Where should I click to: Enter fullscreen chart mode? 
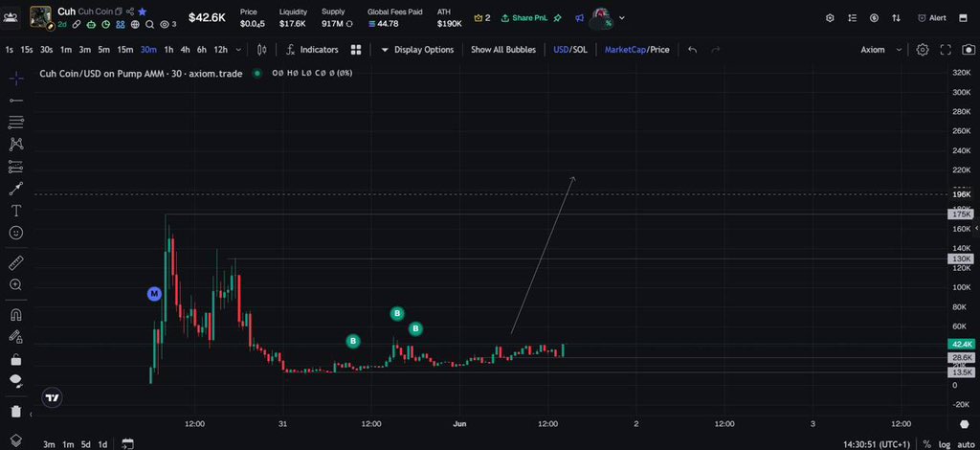click(946, 50)
